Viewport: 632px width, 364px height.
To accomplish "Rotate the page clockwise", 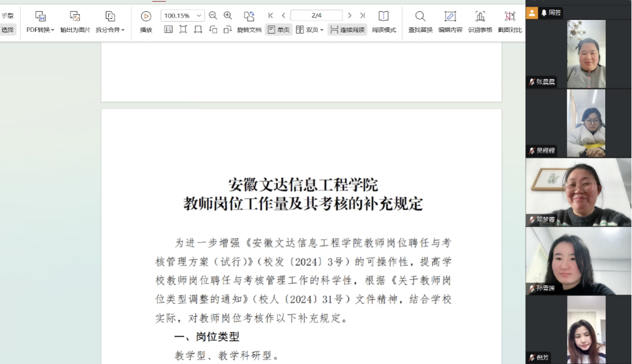I will tap(228, 30).
